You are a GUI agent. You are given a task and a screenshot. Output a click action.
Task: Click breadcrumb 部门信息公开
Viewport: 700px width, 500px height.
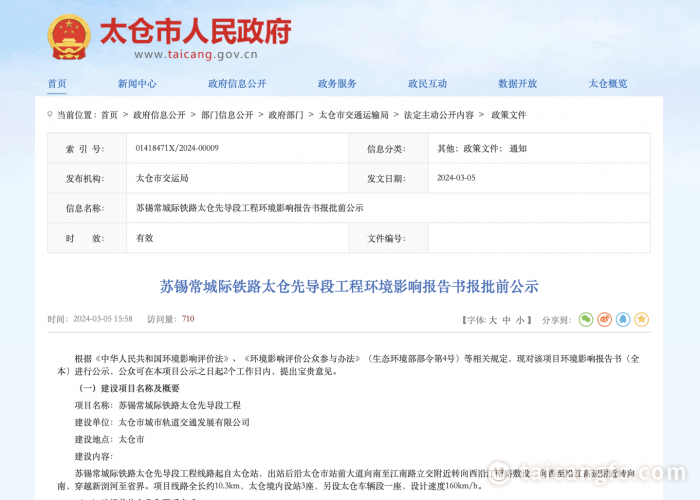click(x=227, y=115)
